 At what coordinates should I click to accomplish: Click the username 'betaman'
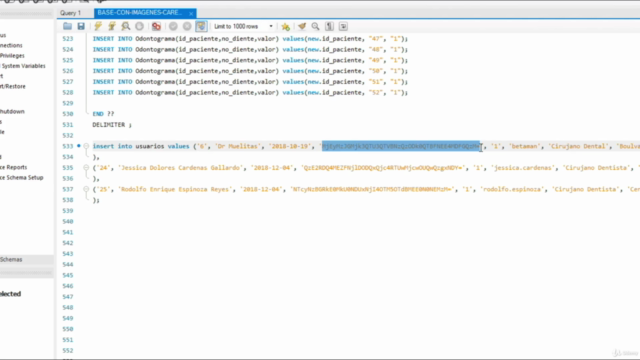pyautogui.click(x=524, y=146)
